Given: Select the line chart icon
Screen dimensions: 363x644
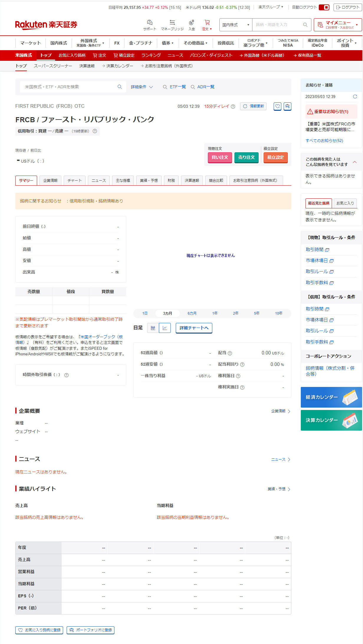Looking at the screenshot, I should click(x=165, y=328).
